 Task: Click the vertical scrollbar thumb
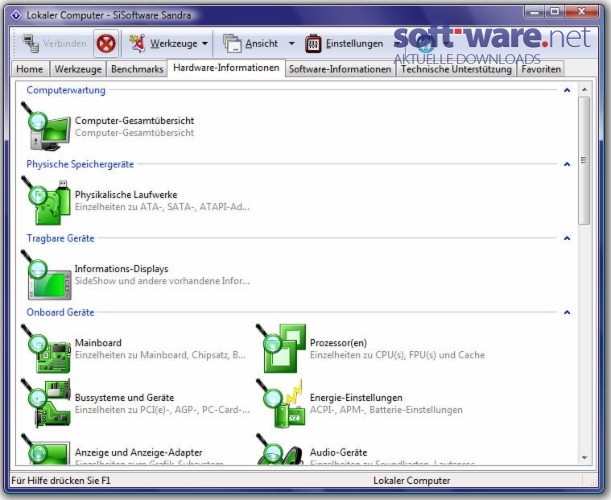coord(584,161)
